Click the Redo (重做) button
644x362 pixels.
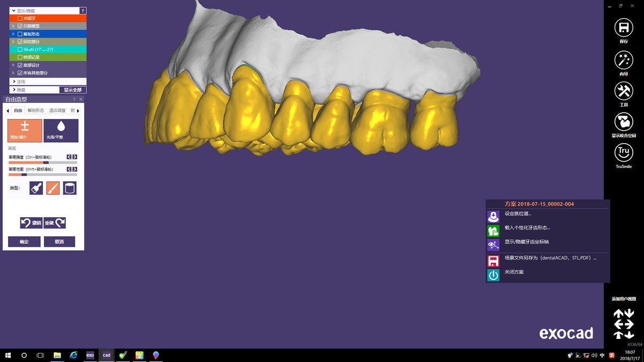tap(55, 223)
